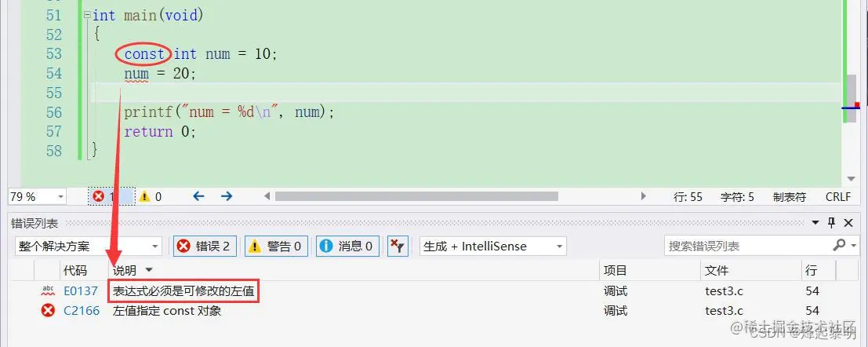Close the 错误列表 panel
This screenshot has width=868, height=347.
click(848, 223)
